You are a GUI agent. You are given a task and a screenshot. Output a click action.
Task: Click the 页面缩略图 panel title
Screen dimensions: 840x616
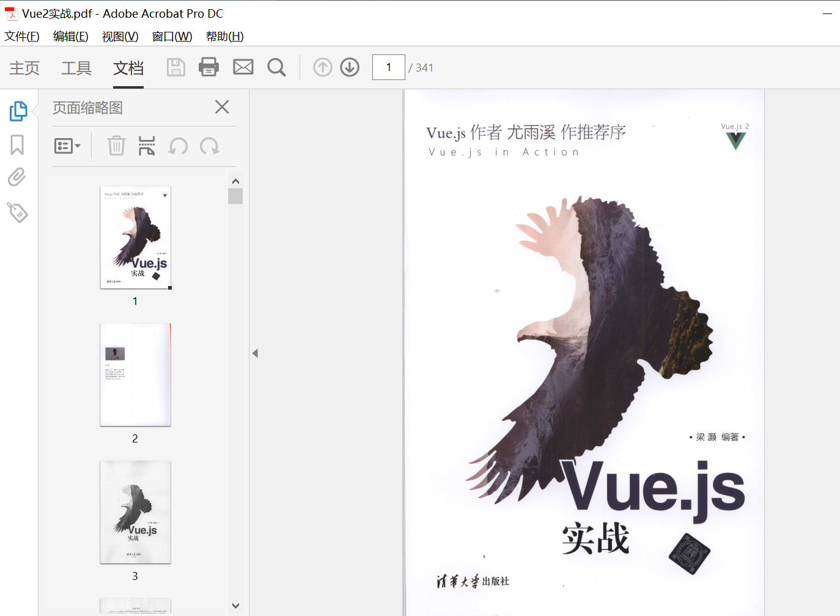pyautogui.click(x=87, y=108)
